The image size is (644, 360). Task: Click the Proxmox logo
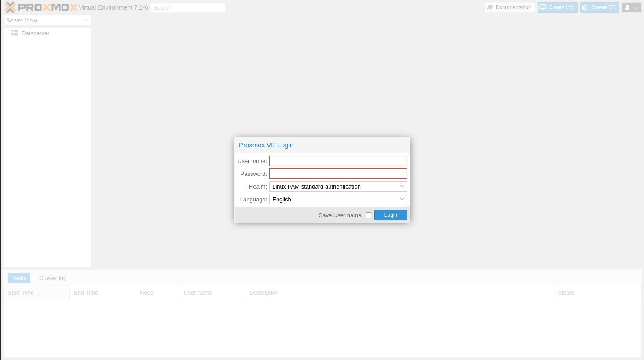point(40,7)
